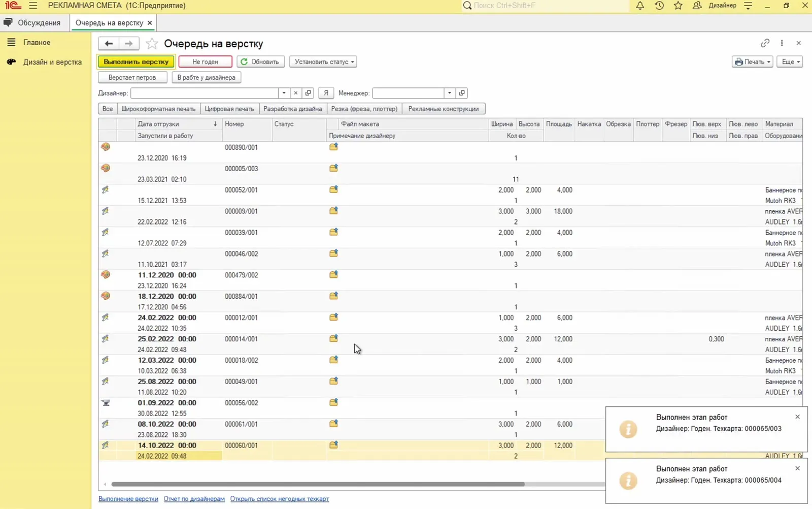Image resolution: width=812 pixels, height=509 pixels.
Task: Open file folder icon for 000052/001
Action: 333,189
